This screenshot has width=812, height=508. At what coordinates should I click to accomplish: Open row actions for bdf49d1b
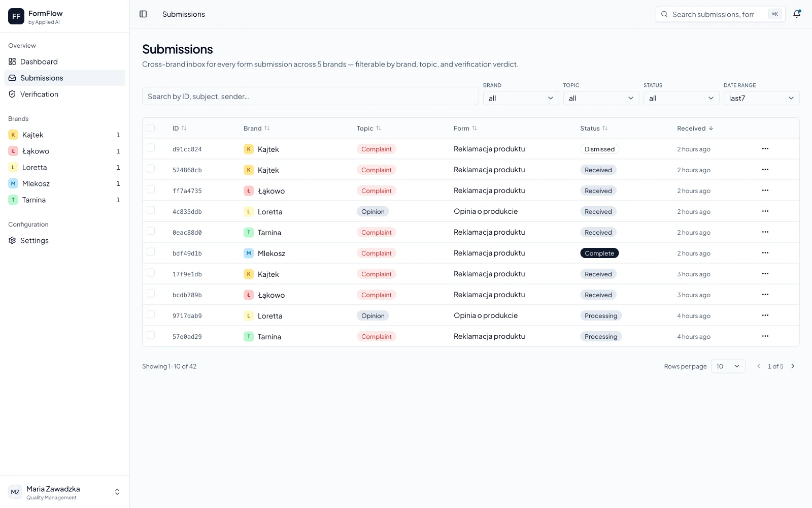pyautogui.click(x=765, y=253)
